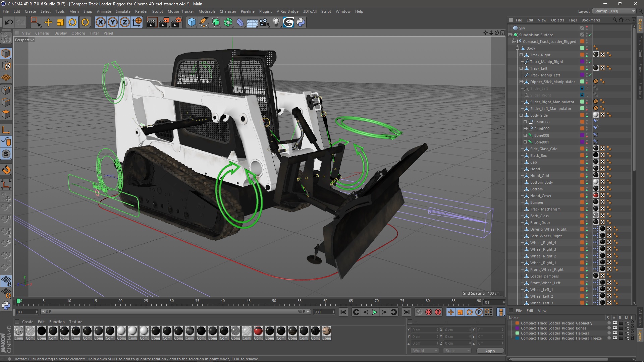Select the Scale tool
Screen dimensions: 644x362
pyautogui.click(x=60, y=22)
